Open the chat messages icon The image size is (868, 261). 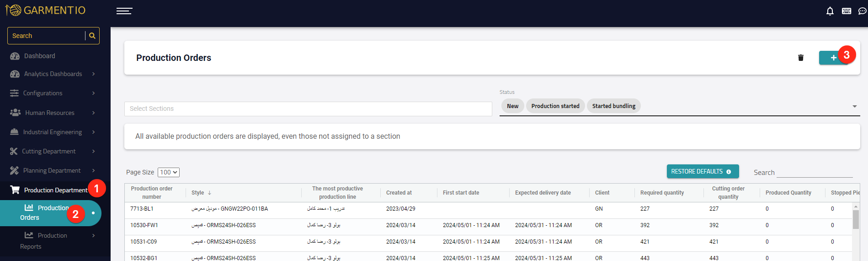[x=862, y=11]
